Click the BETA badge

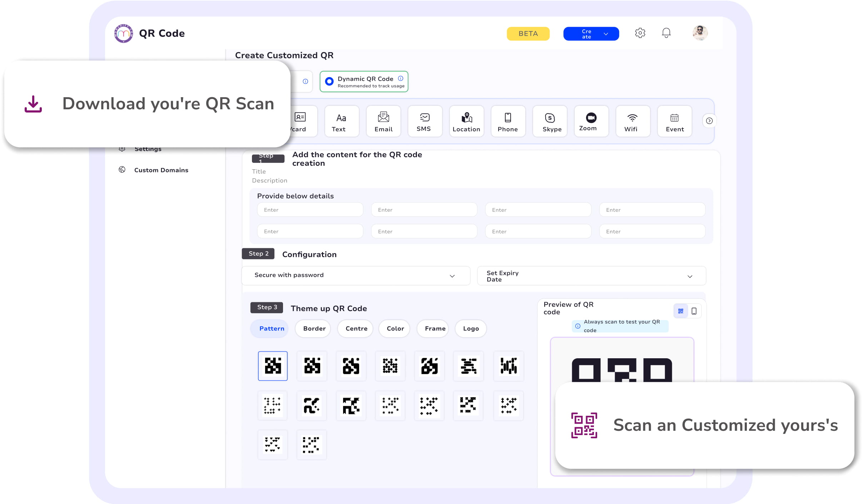click(528, 34)
